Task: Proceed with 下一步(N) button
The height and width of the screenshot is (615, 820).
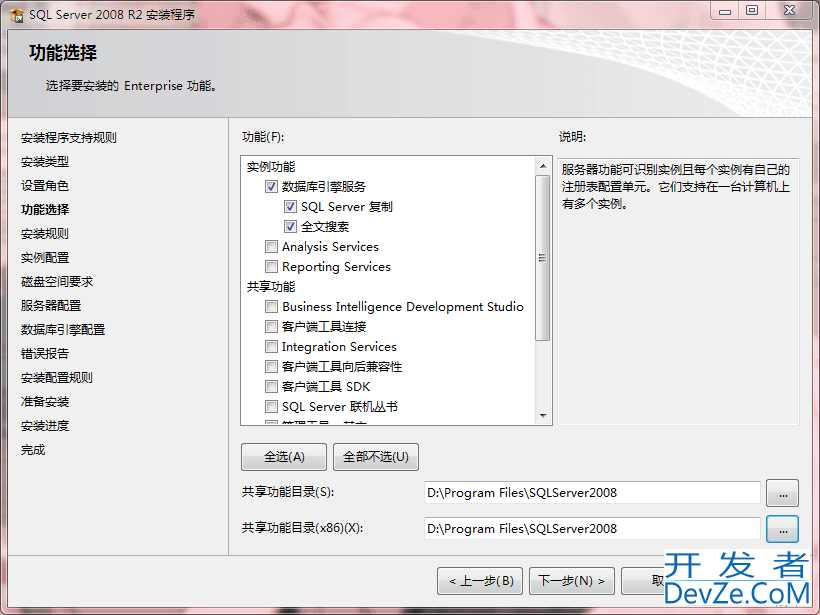Action: click(x=572, y=581)
